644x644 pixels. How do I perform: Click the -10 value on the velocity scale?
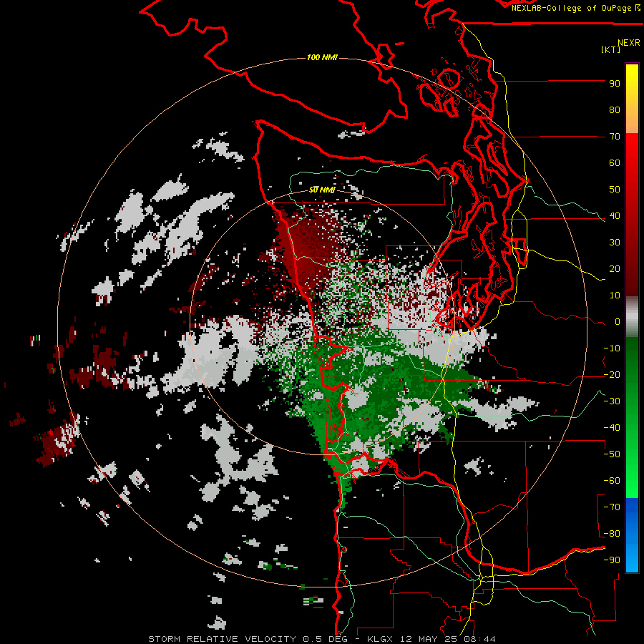click(x=612, y=348)
